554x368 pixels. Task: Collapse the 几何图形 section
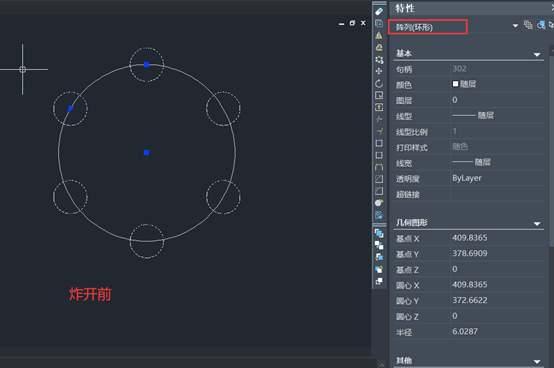coord(537,224)
